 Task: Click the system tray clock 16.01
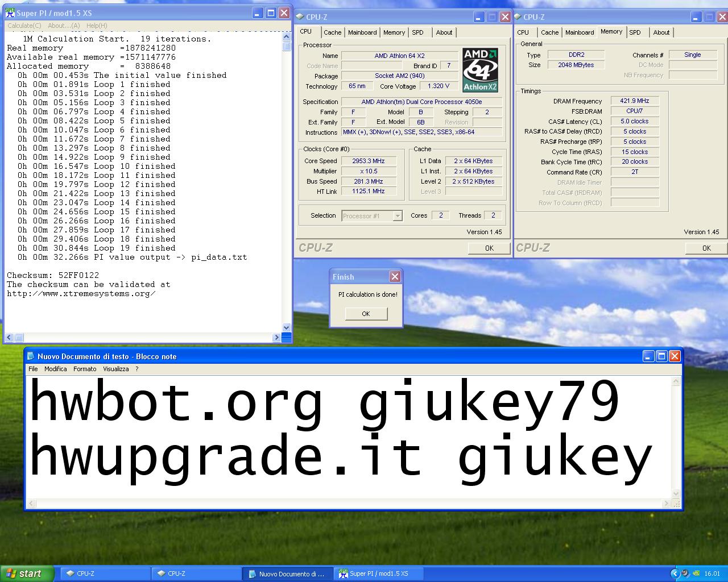(x=712, y=573)
